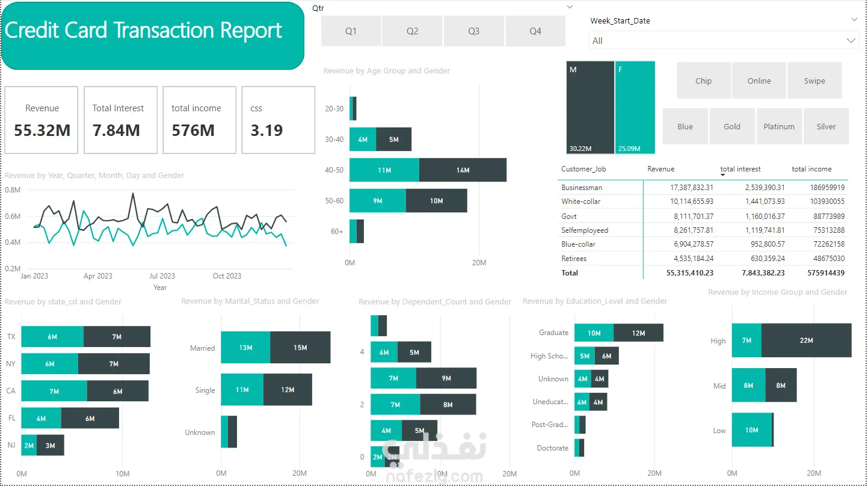Select the White-collar table row

tap(703, 201)
